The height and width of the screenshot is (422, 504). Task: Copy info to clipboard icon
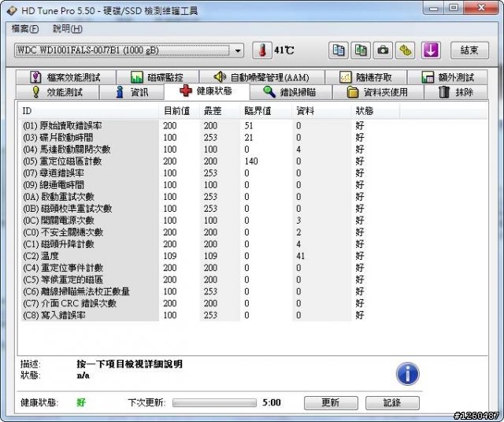tap(338, 50)
